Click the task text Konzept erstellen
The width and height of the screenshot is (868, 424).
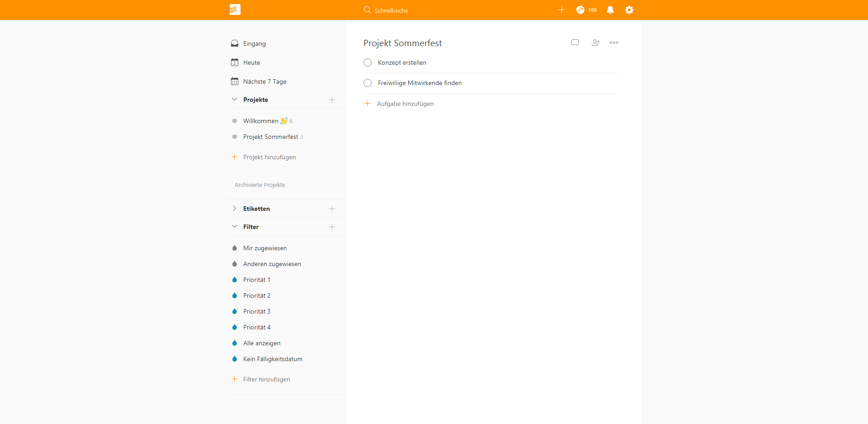(402, 62)
